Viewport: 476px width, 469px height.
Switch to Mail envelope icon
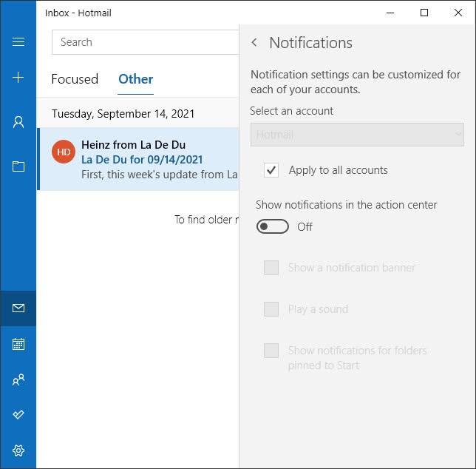coord(18,308)
